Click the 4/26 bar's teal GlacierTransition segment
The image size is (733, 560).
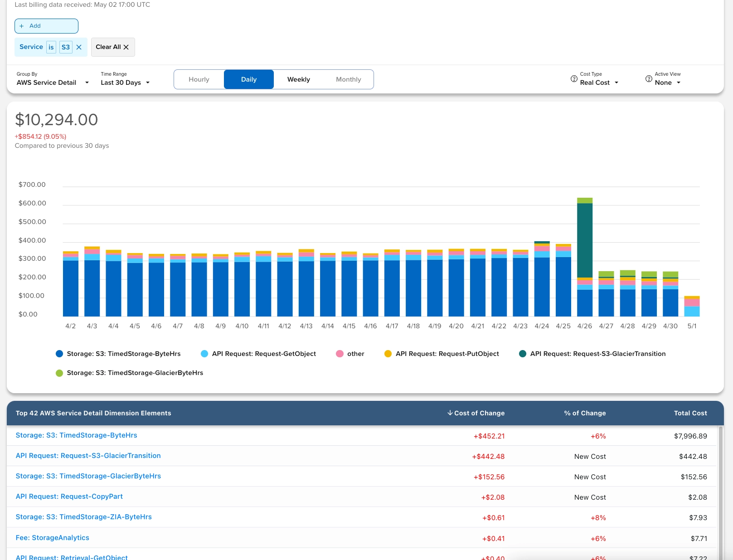585,240
